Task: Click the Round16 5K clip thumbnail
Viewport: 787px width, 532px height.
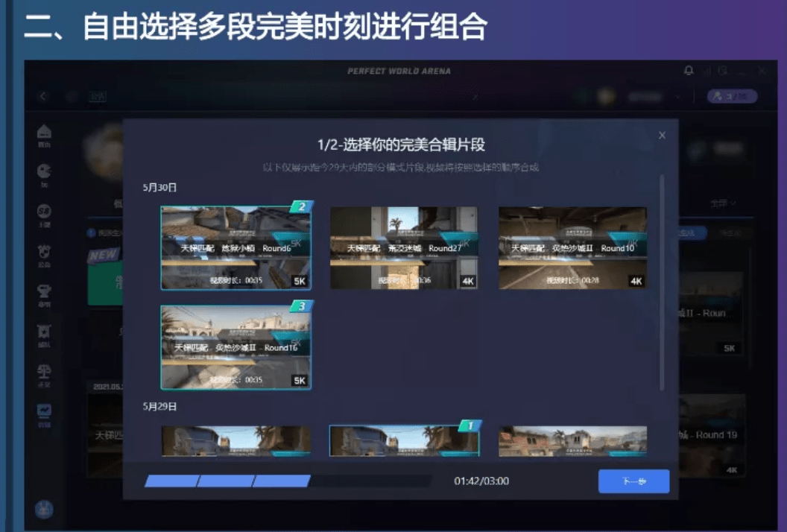Action: pyautogui.click(x=236, y=347)
